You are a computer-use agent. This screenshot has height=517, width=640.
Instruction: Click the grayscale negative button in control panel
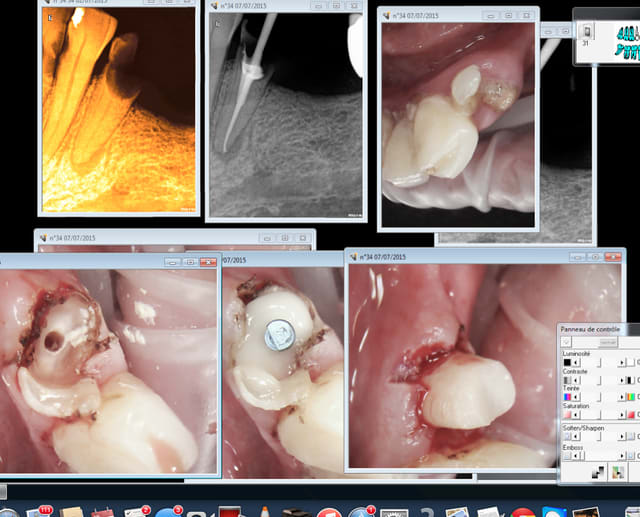pyautogui.click(x=598, y=473)
